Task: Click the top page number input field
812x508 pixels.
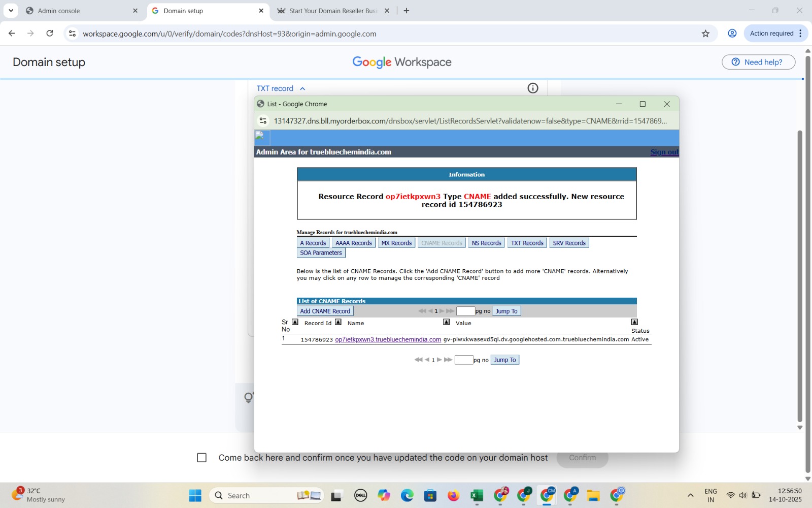Action: click(x=465, y=311)
